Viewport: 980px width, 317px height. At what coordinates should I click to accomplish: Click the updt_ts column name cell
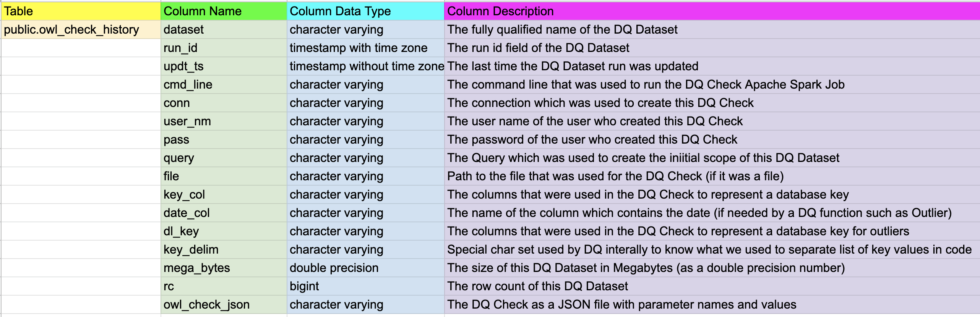pos(224,66)
